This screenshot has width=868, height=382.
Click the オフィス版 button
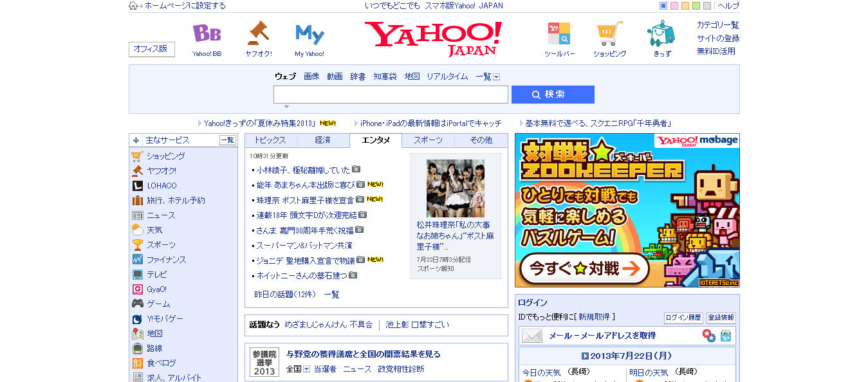[x=152, y=50]
